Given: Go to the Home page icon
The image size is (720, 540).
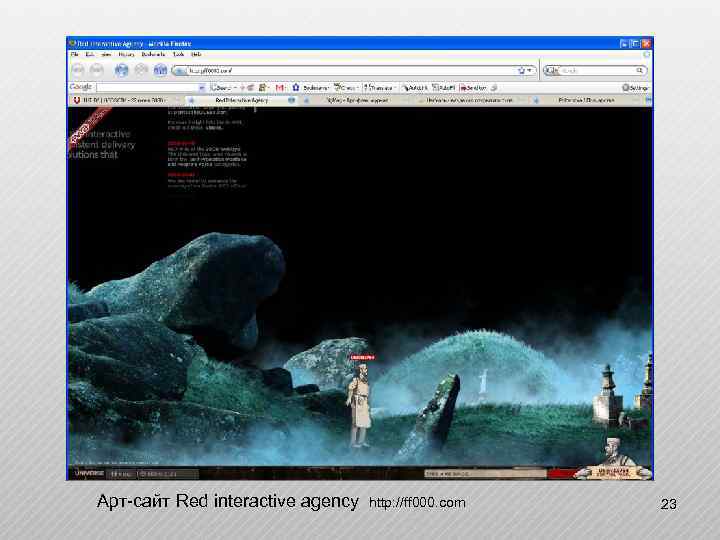Looking at the screenshot, I should pyautogui.click(x=160, y=70).
